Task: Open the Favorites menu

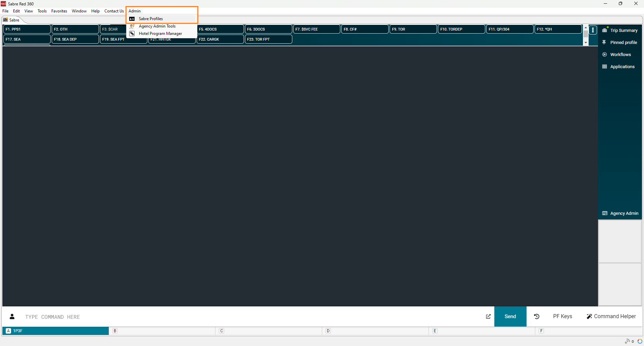Action: (59, 11)
